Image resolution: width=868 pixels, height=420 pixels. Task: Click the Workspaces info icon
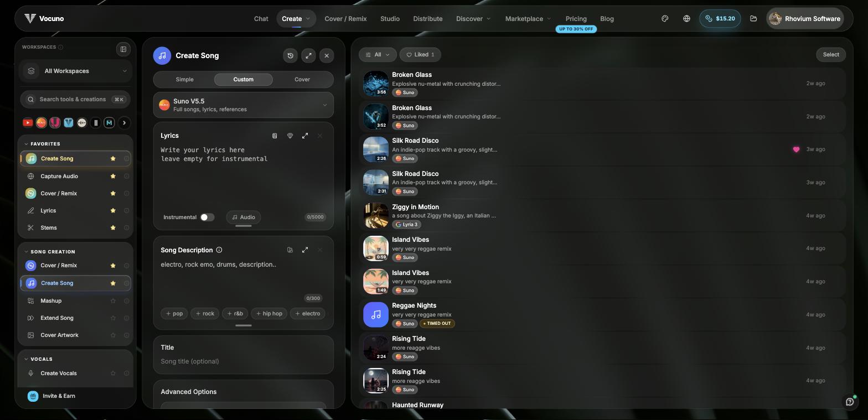pos(61,47)
